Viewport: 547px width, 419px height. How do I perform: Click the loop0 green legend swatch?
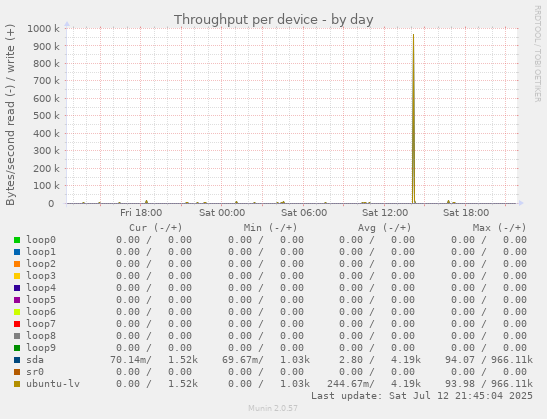(17, 240)
